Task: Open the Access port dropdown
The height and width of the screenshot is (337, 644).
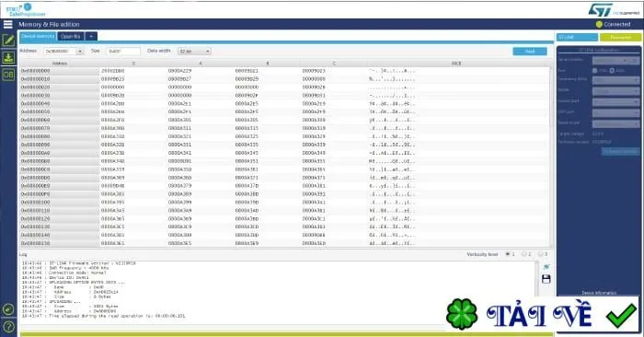Action: [x=615, y=101]
